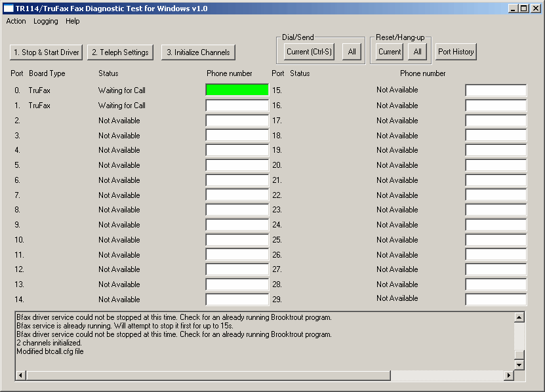Click the Stop & Start Driver button
The width and height of the screenshot is (545, 392).
tap(47, 52)
